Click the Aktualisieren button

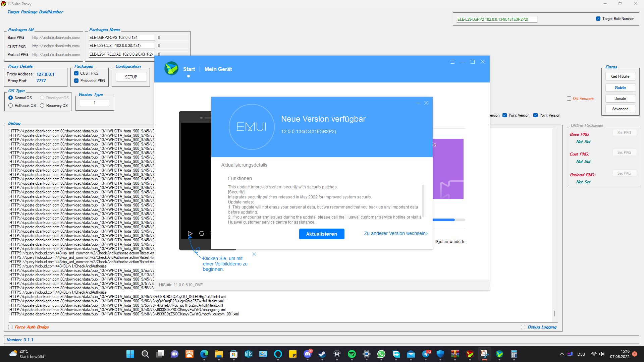(322, 234)
